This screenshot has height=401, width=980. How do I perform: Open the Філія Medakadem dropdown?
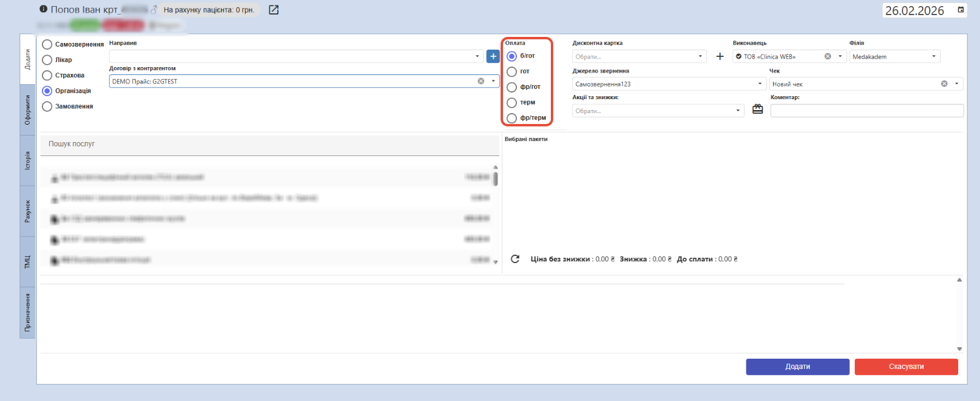(895, 56)
